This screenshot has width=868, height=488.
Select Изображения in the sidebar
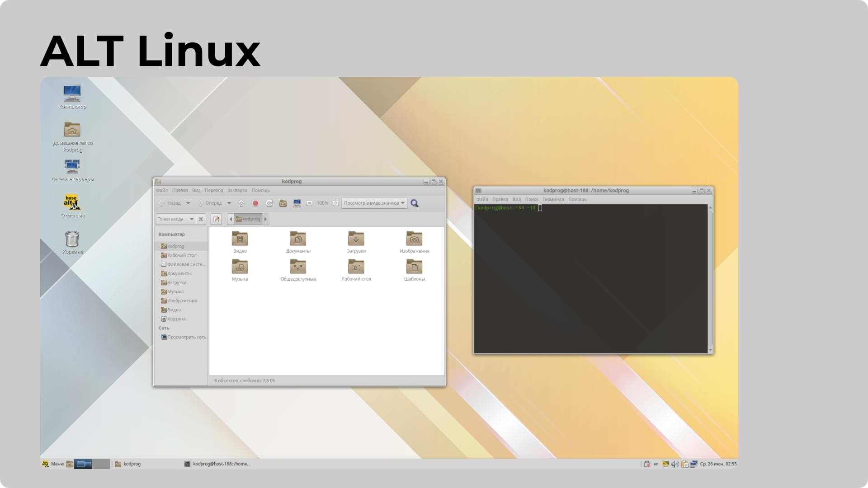181,300
